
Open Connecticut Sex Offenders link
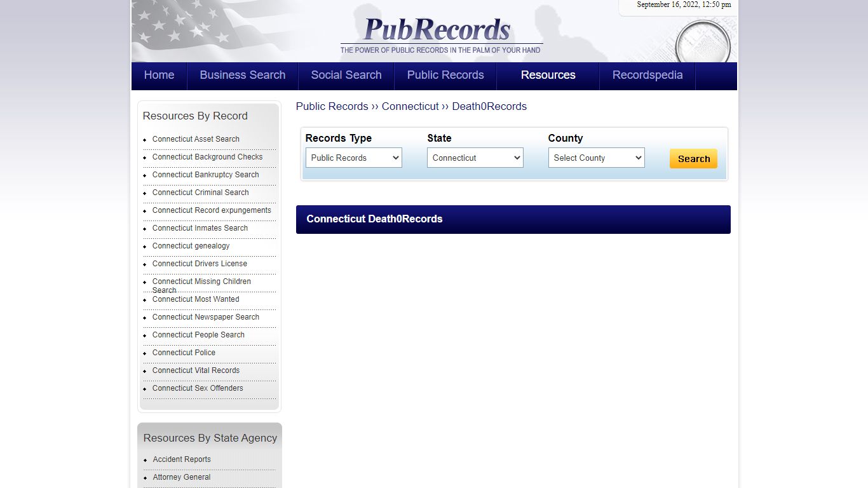[x=198, y=388]
